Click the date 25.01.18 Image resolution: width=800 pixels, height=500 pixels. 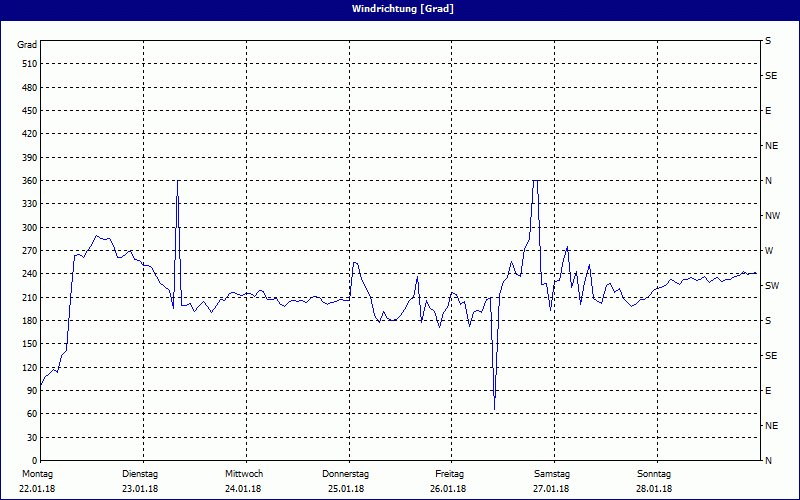click(346, 489)
